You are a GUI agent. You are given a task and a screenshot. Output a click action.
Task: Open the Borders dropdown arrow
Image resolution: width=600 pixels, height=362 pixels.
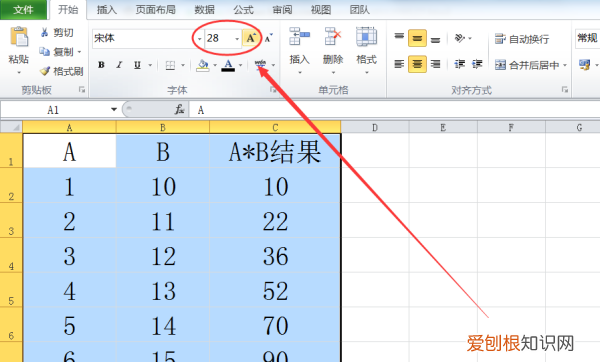point(183,65)
